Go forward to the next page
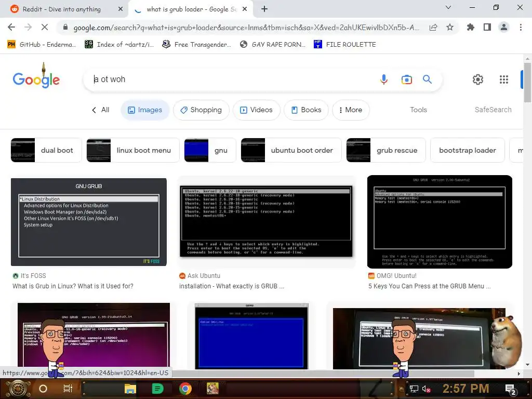This screenshot has height=399, width=532. tap(28, 27)
